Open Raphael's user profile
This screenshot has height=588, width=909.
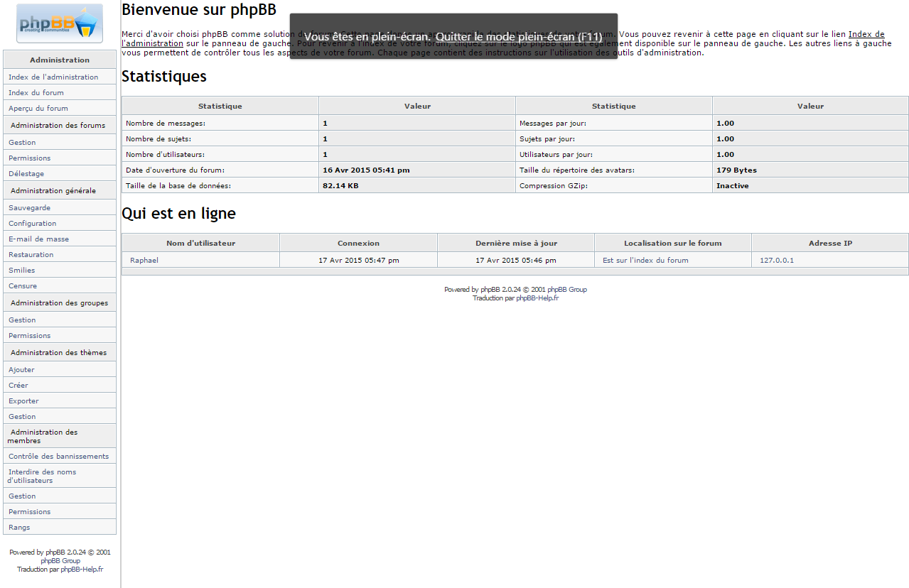coord(144,260)
